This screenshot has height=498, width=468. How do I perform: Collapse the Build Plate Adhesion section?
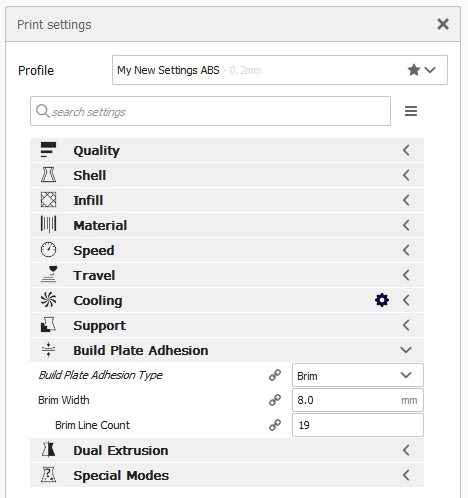[227, 350]
